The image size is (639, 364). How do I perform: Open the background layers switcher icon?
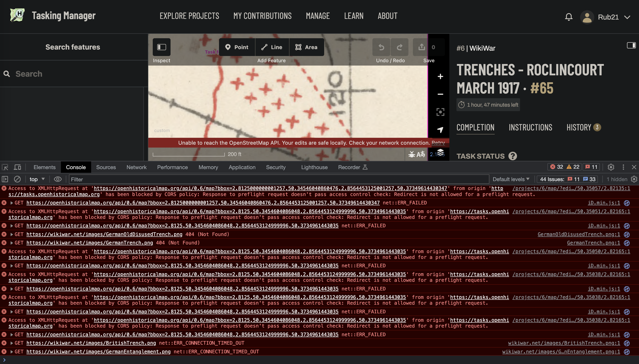[x=440, y=152]
